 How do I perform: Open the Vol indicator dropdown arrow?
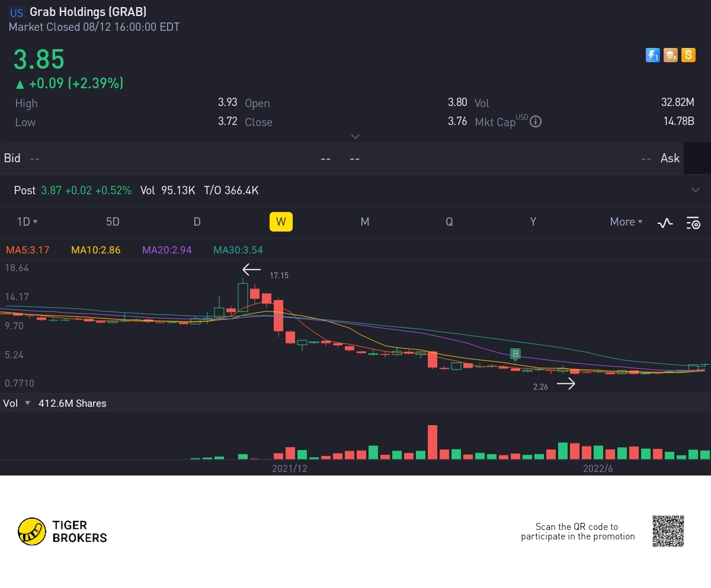[27, 403]
